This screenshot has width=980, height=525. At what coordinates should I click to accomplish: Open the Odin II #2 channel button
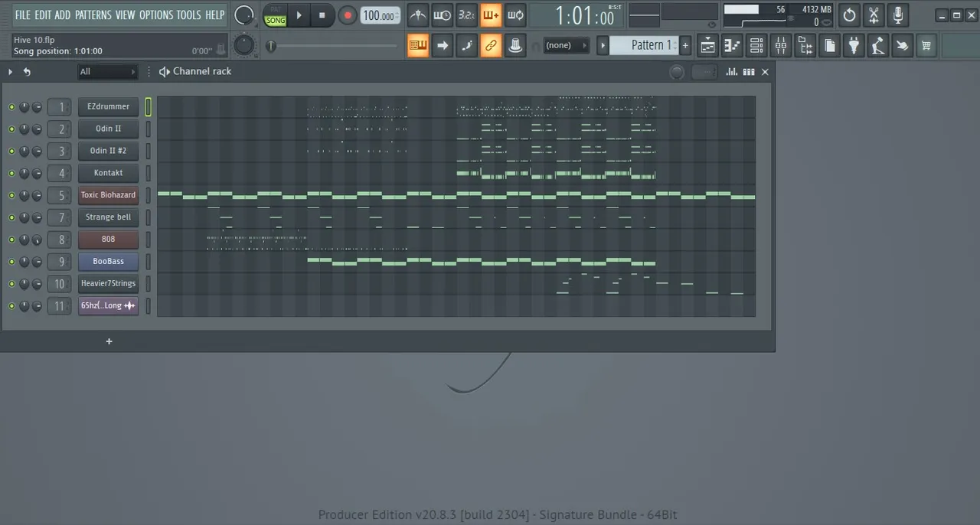(108, 152)
